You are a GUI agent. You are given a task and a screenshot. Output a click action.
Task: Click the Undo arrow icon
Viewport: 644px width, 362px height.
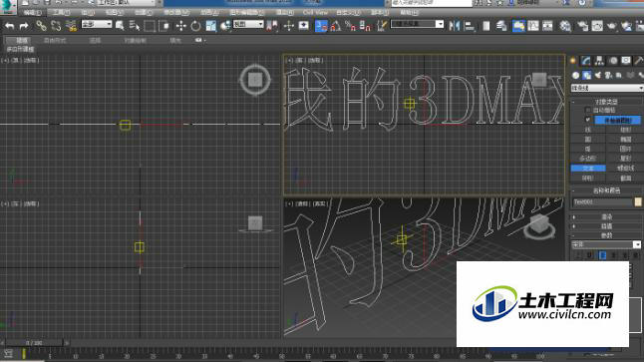click(9, 26)
